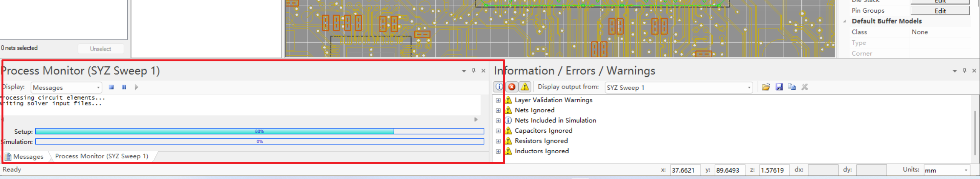Save the output messages to disk
980x179 pixels.
(x=779, y=87)
